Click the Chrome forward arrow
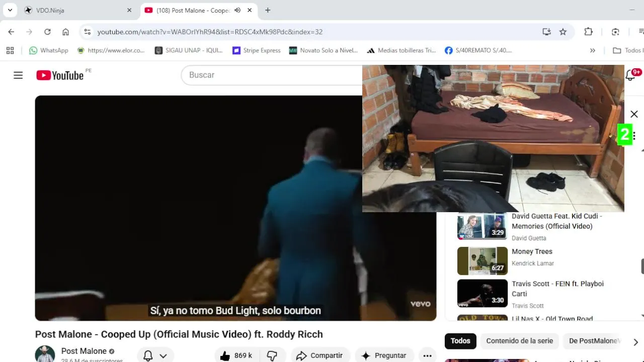This screenshot has width=644, height=362. pyautogui.click(x=29, y=32)
